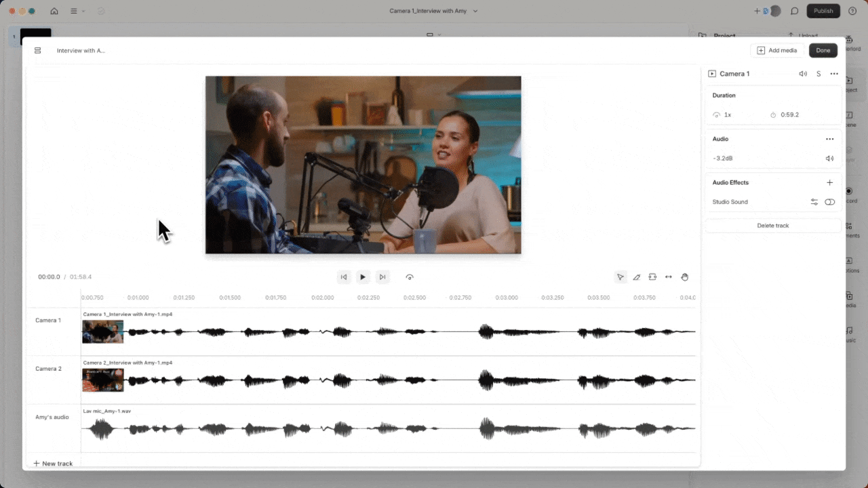
Task: Open the sequence list next to Interview title
Action: 38,51
